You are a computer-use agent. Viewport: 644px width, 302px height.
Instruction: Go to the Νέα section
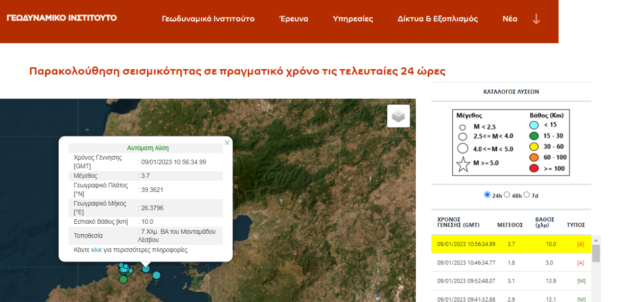[x=510, y=19]
